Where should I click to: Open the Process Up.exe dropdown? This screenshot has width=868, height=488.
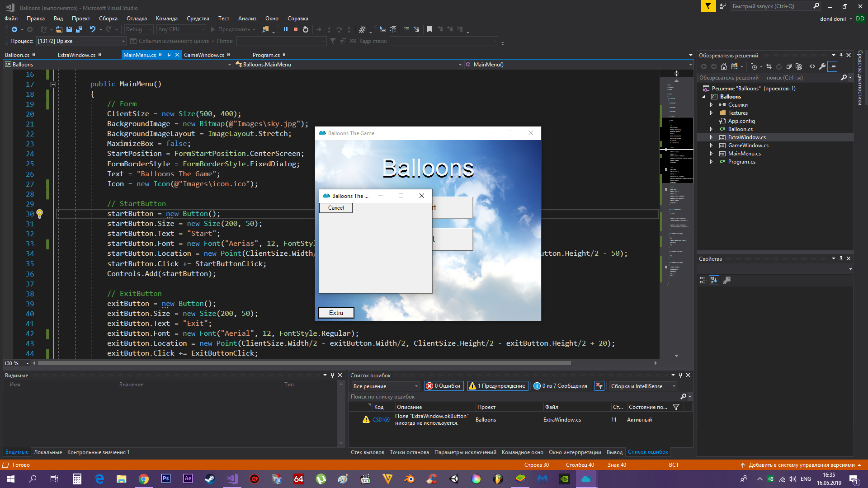tap(81, 41)
